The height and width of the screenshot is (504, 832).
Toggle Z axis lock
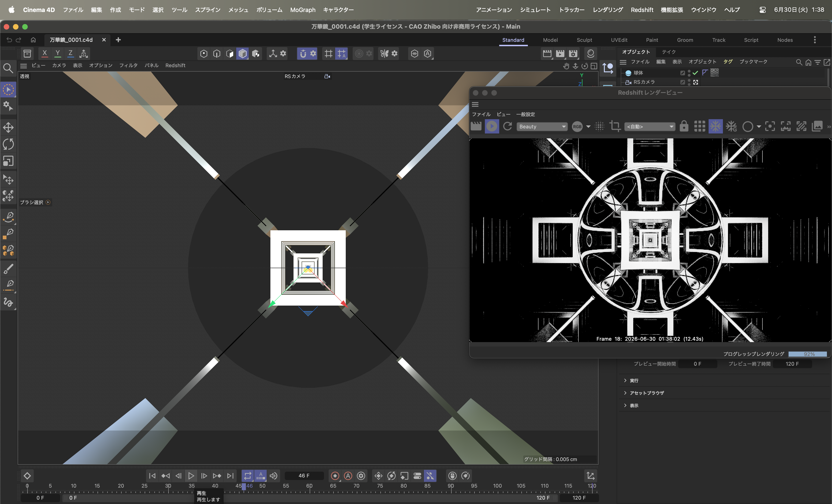pyautogui.click(x=70, y=53)
